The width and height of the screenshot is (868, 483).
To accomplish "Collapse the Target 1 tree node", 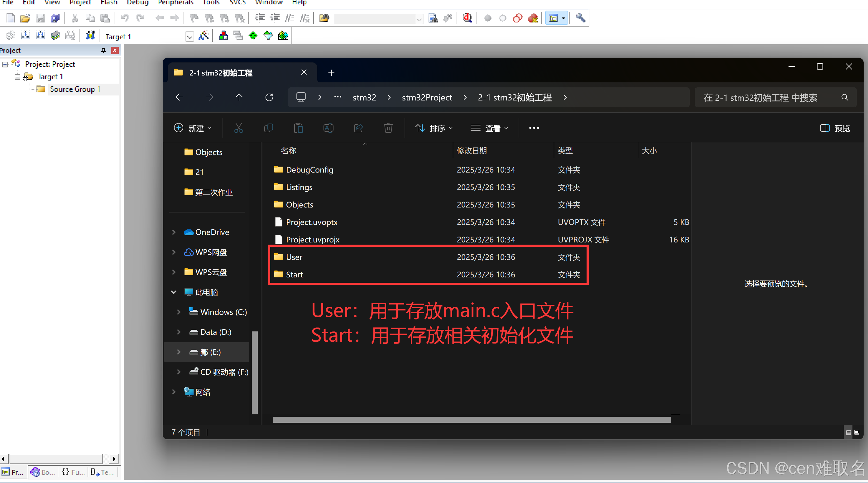I will coord(17,77).
